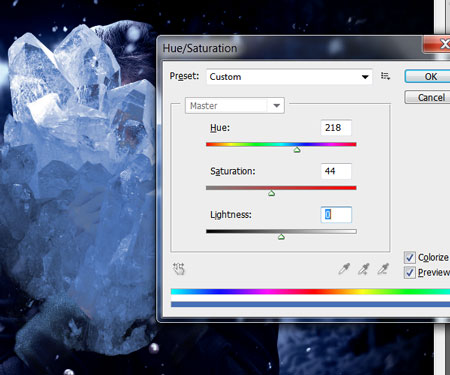This screenshot has width=450, height=375.
Task: Click the Hue rainbow slider track
Action: tap(281, 144)
